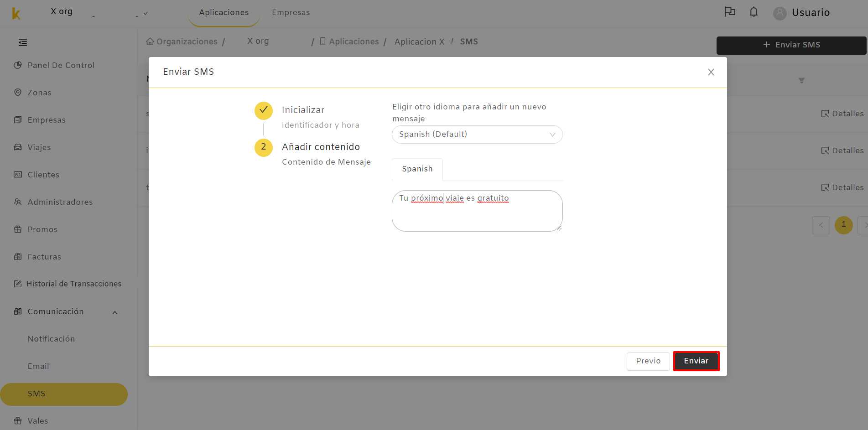
Task: Expand the X org organization selector
Action: (100, 13)
